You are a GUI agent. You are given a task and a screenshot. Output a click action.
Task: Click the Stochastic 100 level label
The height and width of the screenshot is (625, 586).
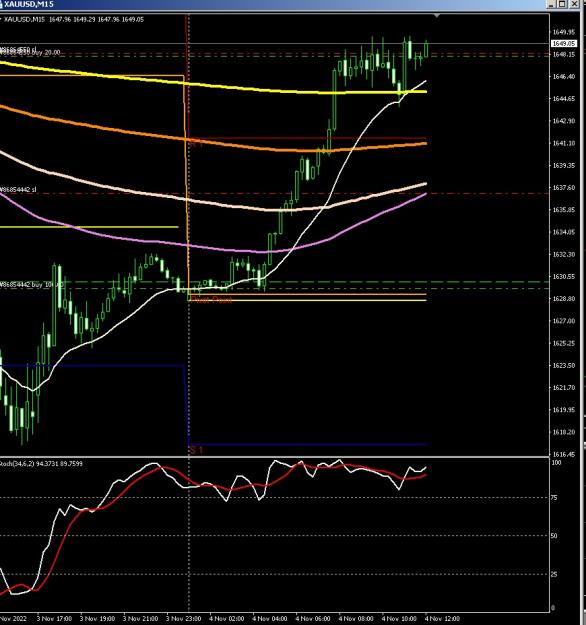click(x=556, y=462)
